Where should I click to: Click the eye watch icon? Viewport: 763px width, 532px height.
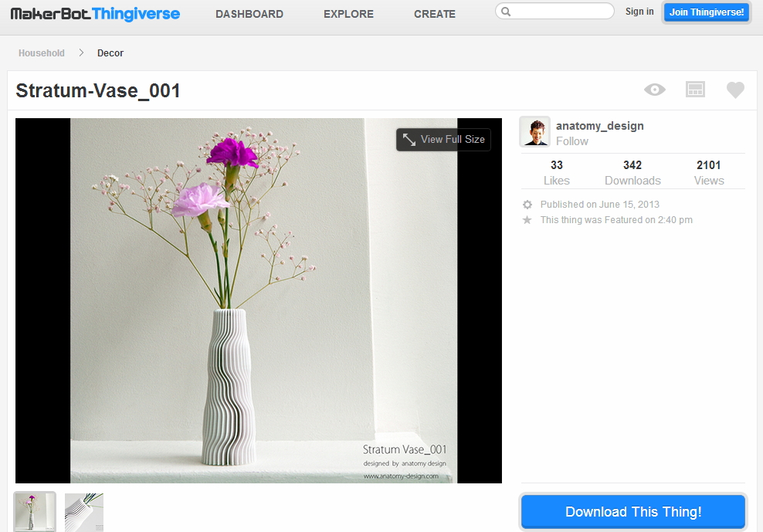655,90
